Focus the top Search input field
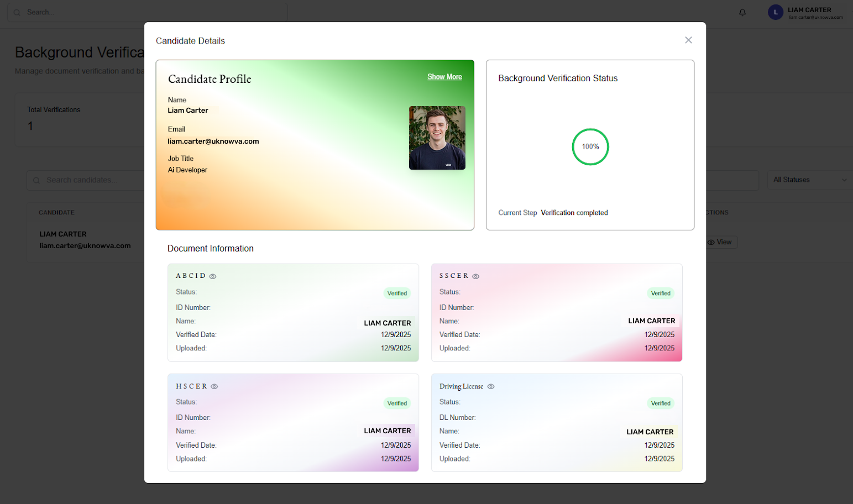The height and width of the screenshot is (504, 853). tap(155, 12)
